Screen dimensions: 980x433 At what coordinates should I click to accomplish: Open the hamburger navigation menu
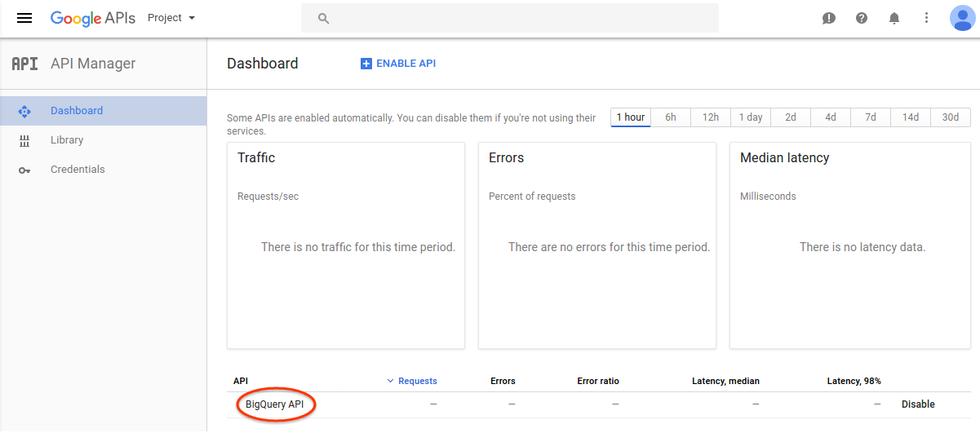(24, 18)
